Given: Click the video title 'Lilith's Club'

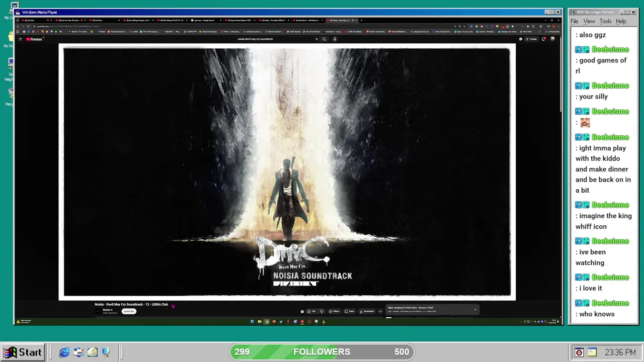Looking at the screenshot, I should click(x=131, y=304).
